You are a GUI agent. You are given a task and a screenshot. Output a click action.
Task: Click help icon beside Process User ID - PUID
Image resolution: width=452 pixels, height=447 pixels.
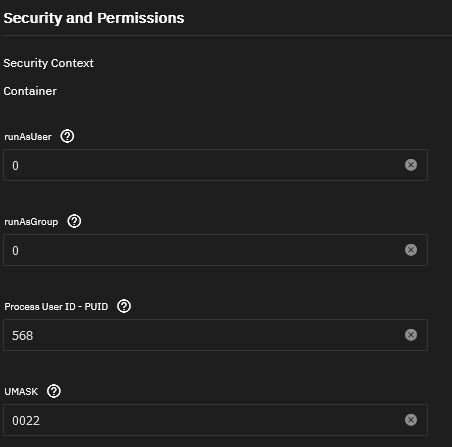124,306
